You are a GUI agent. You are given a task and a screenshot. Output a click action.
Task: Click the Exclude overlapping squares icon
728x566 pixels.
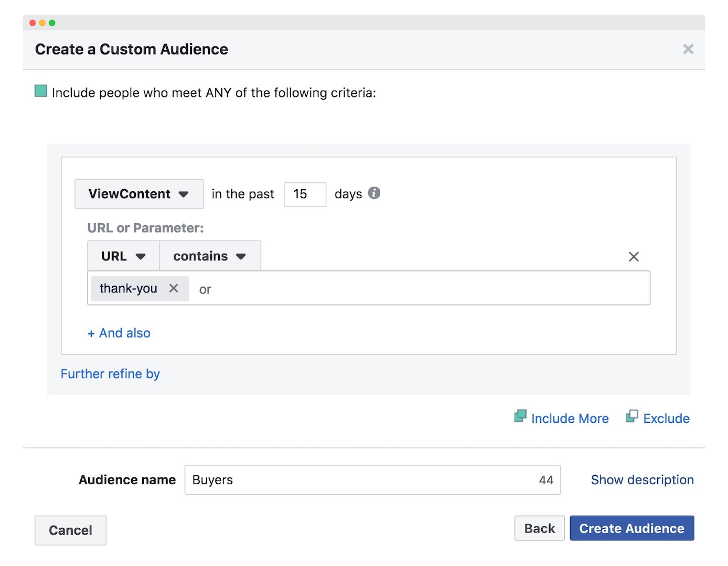click(632, 416)
